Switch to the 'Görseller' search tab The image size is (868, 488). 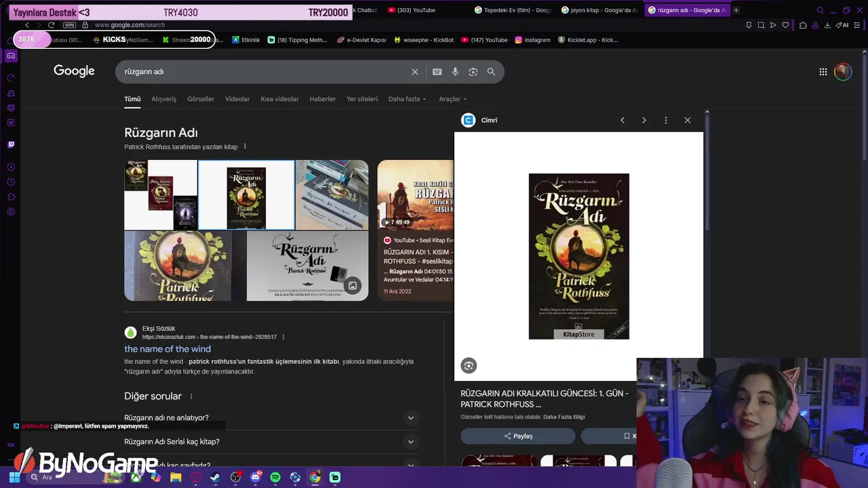[x=201, y=99]
